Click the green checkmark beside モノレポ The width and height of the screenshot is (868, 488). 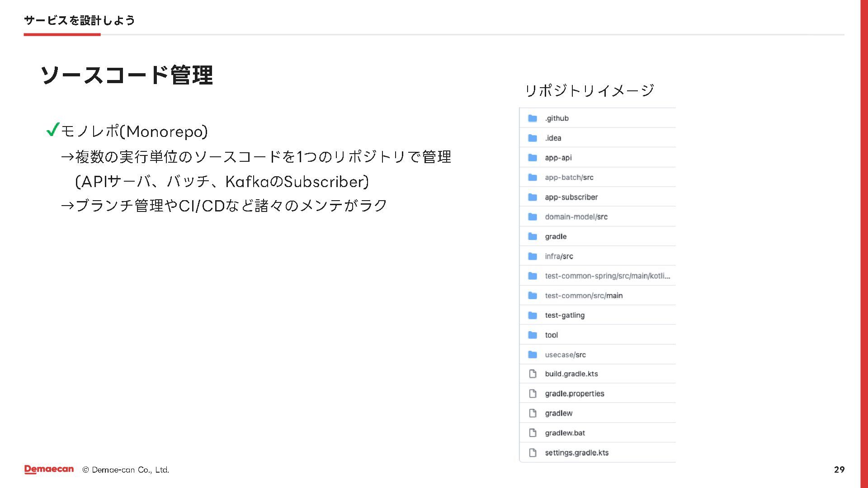click(52, 130)
